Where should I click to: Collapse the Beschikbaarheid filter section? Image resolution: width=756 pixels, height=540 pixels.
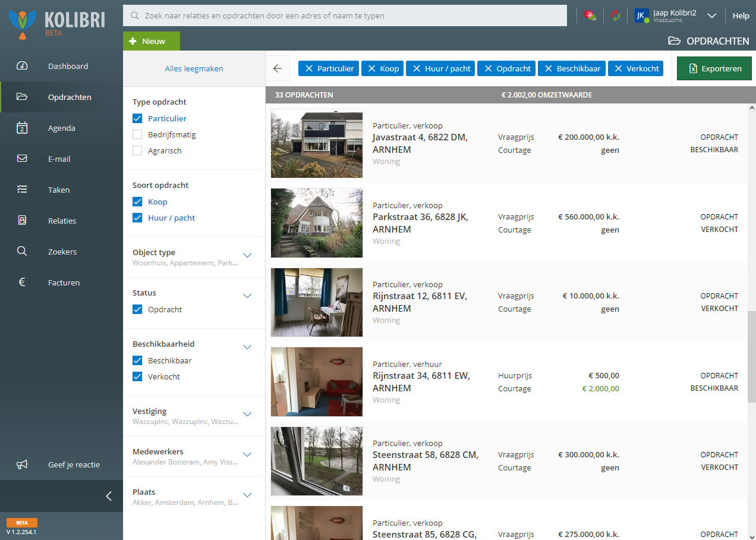point(248,347)
